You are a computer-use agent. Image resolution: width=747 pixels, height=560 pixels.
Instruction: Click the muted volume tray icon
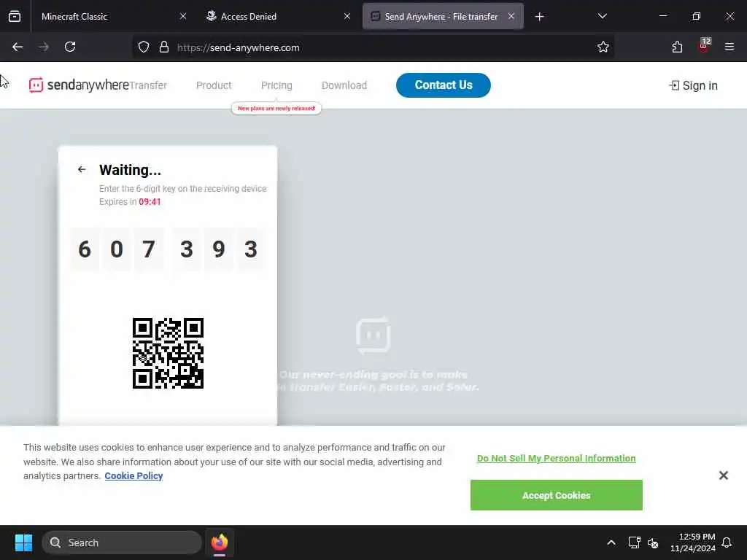click(x=653, y=542)
